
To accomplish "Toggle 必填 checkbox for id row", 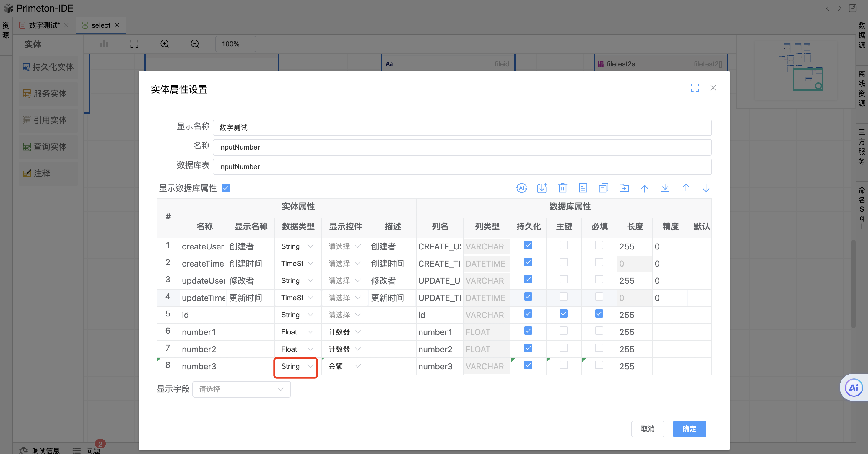I will [x=599, y=313].
